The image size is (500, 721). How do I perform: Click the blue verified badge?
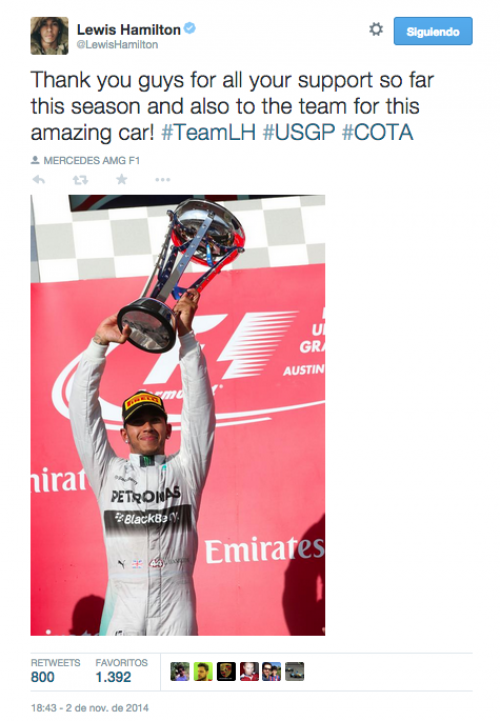[190, 28]
